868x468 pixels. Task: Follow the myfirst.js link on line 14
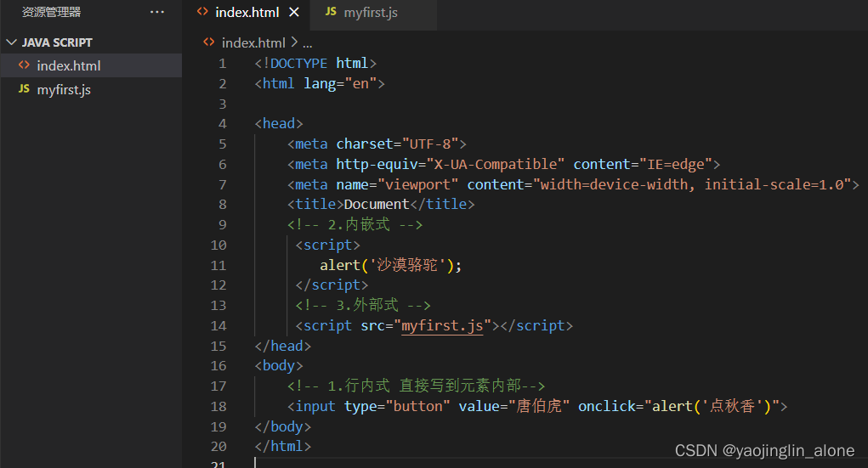[x=442, y=326]
